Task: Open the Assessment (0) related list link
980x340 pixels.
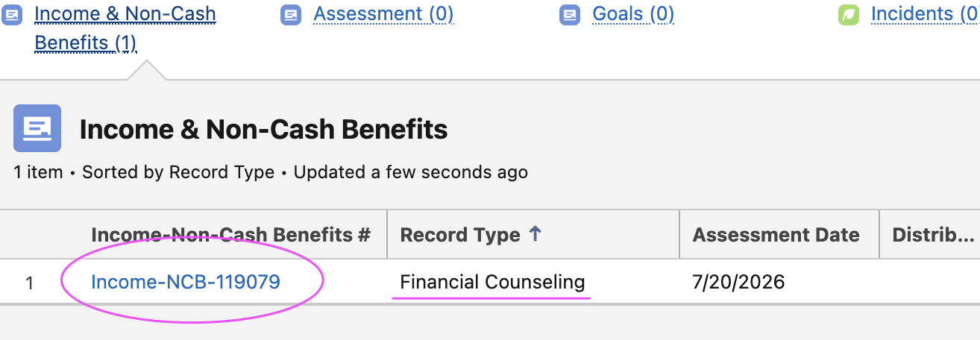Action: coord(383,14)
